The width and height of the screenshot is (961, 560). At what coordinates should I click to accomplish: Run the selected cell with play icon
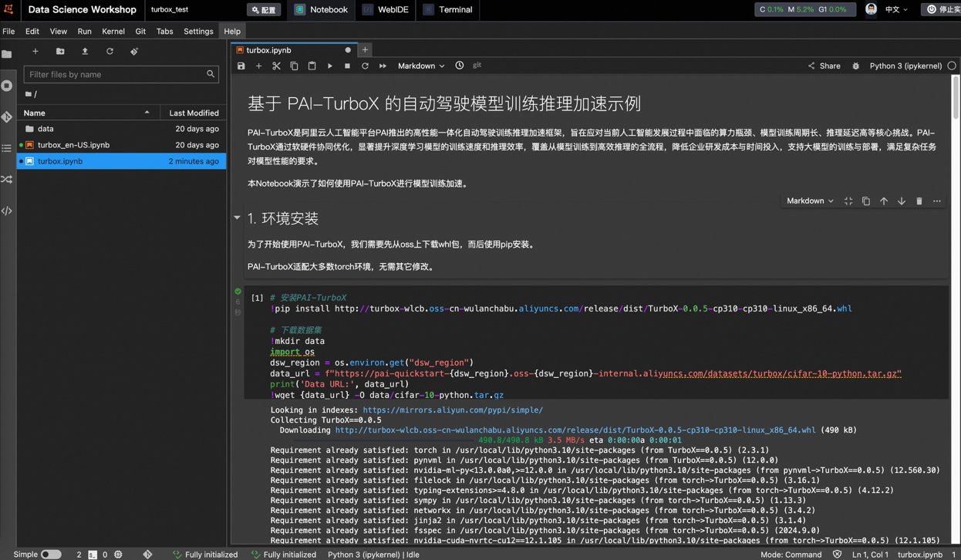pos(330,66)
